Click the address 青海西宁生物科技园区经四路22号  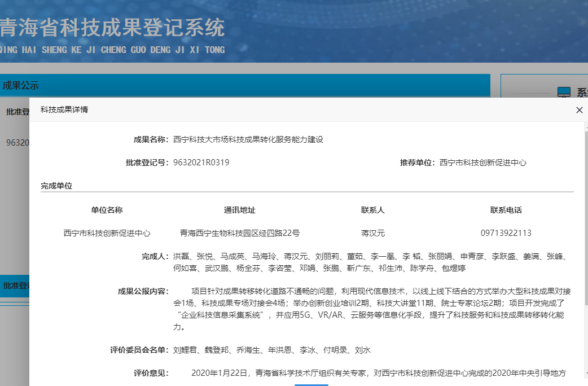[239, 233]
